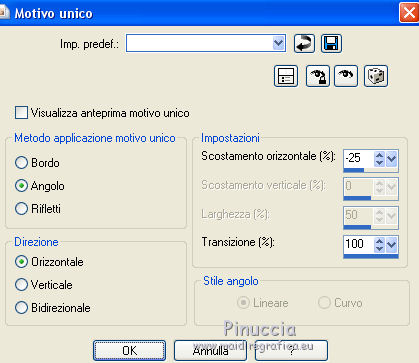Click the Annulla button
The width and height of the screenshot is (419, 363).
click(210, 350)
